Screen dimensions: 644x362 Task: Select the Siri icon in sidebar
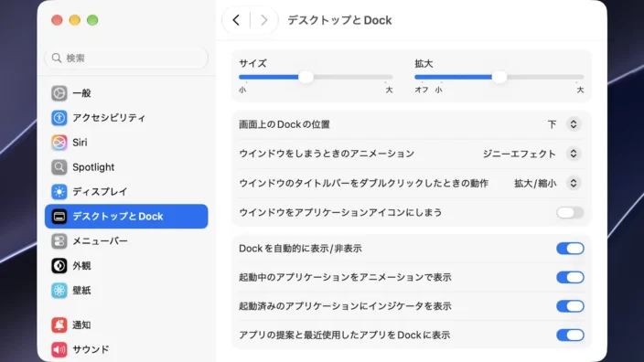point(59,143)
